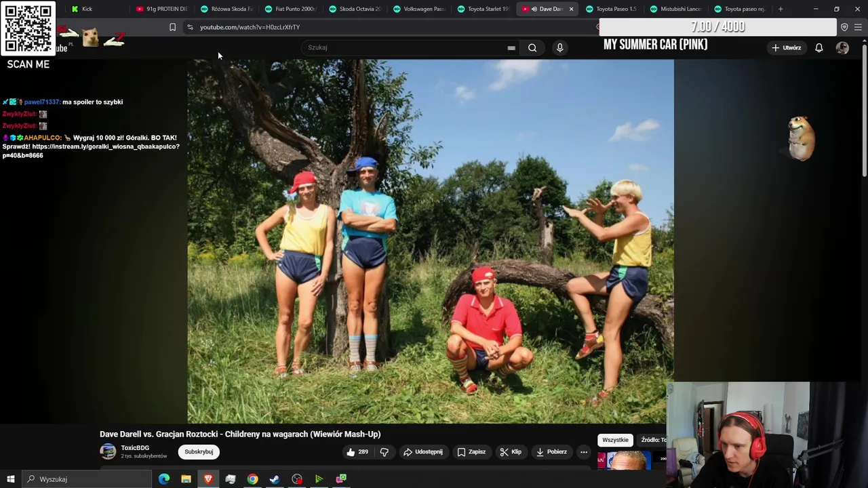The height and width of the screenshot is (488, 868).
Task: Switch to the 91g PROTEIN DIE tab
Action: (x=161, y=9)
